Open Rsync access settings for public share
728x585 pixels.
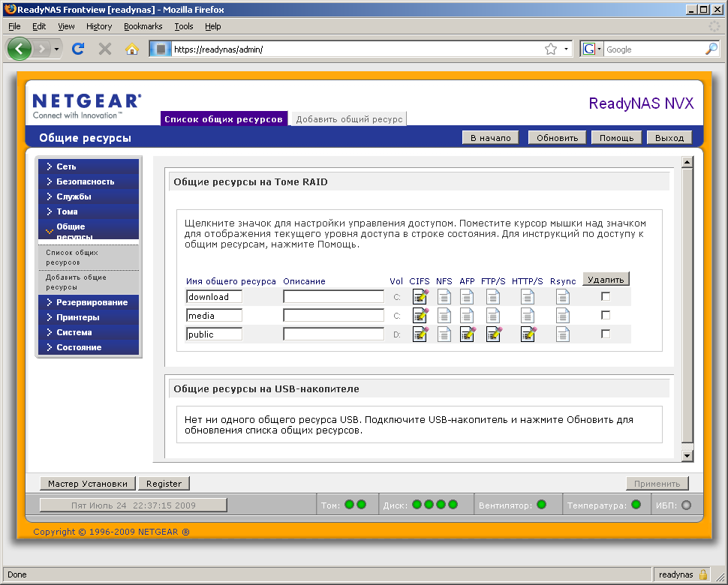point(563,334)
